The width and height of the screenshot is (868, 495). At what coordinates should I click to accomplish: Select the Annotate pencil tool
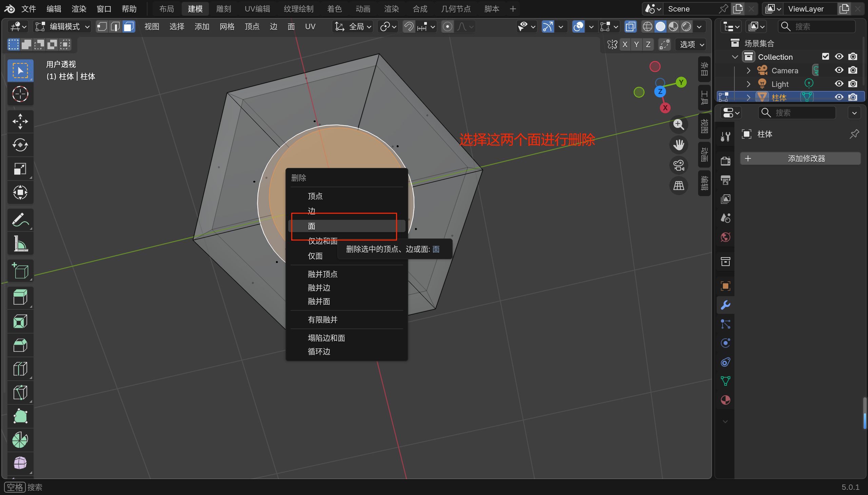click(x=20, y=220)
